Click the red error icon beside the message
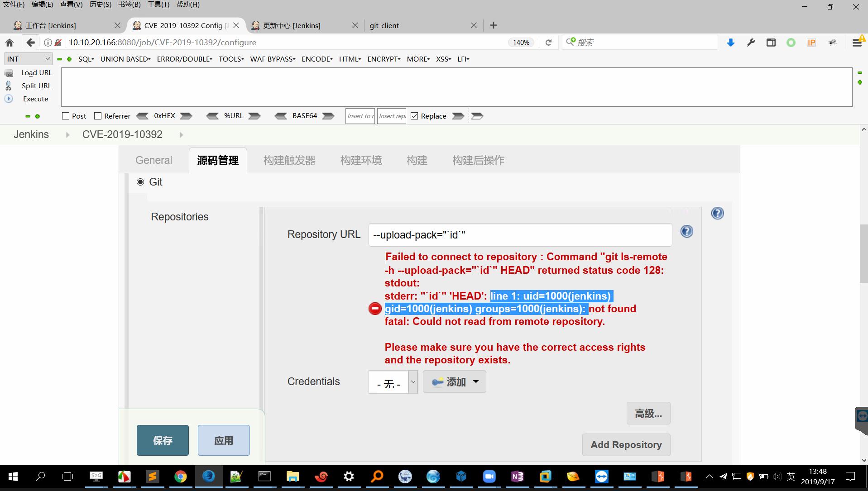 pyautogui.click(x=375, y=309)
